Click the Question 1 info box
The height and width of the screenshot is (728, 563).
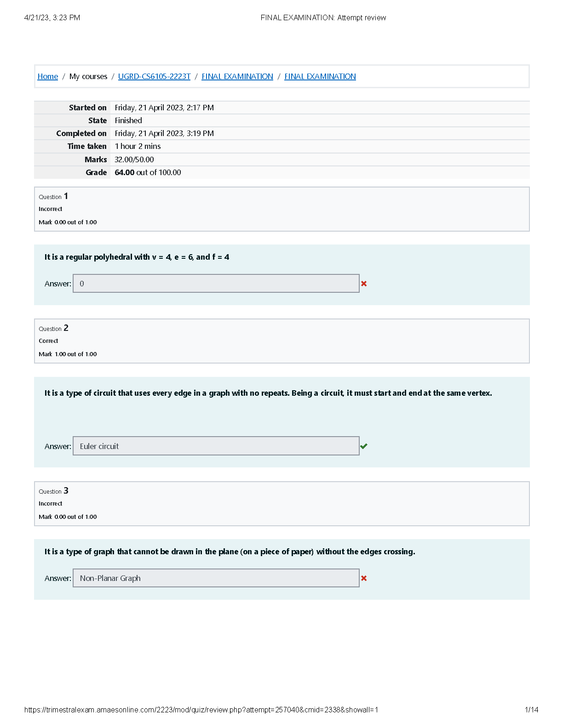click(x=281, y=209)
